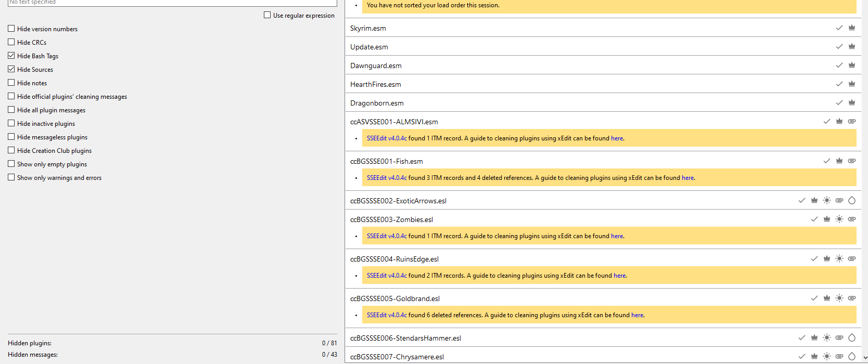
Task: Click the master crown icon for Skyrim.esm
Action: pyautogui.click(x=852, y=28)
